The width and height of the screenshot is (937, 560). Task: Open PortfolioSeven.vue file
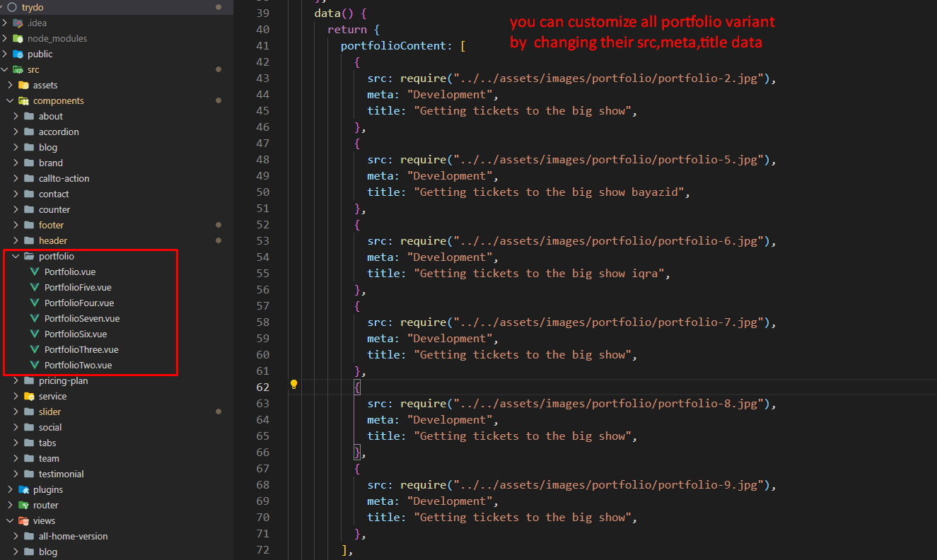(x=81, y=318)
